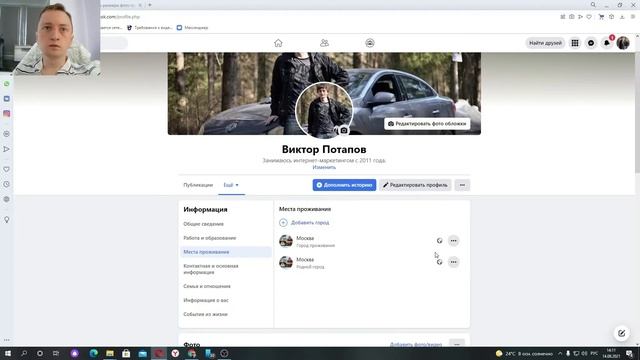Click the Изменить bio link

point(324,167)
